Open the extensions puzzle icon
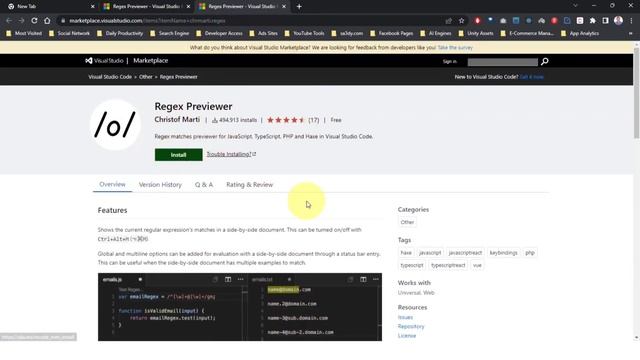Image resolution: width=640 pixels, height=360 pixels. (x=593, y=21)
